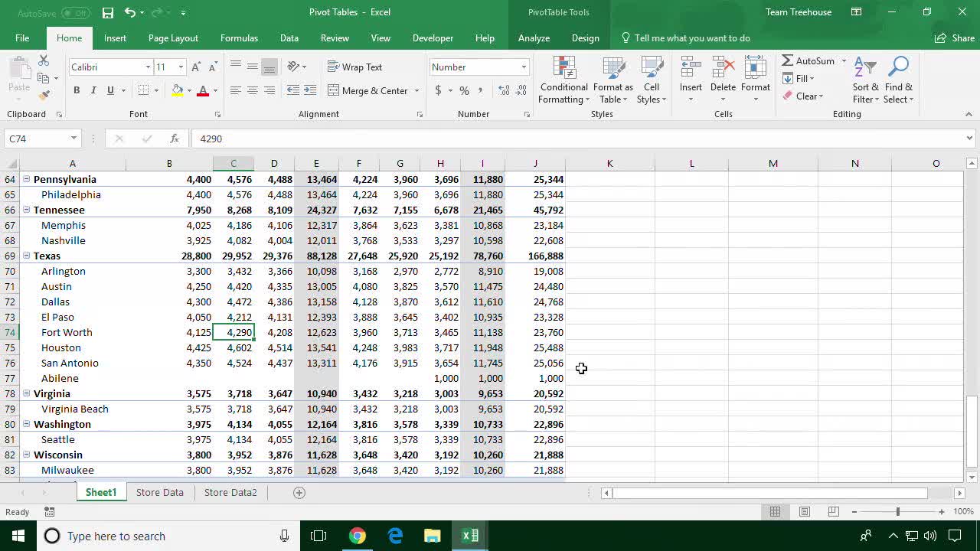Click the Save icon in title bar

click(108, 12)
